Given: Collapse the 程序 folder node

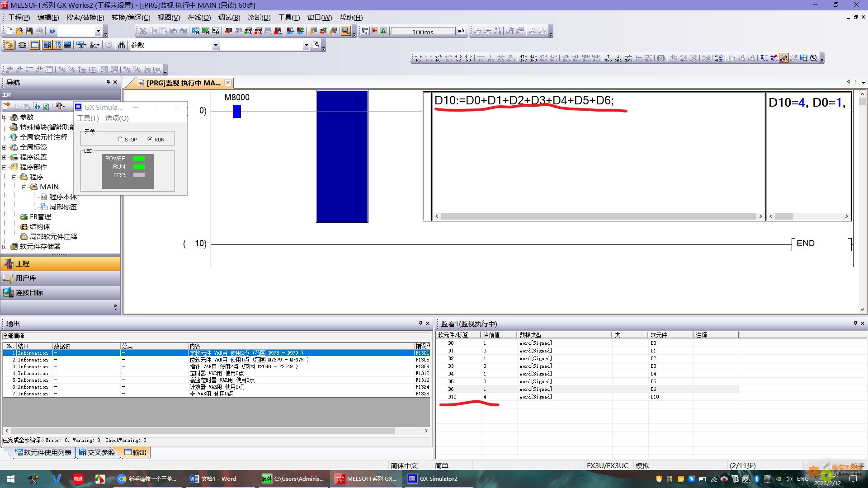Looking at the screenshot, I should 14,177.
